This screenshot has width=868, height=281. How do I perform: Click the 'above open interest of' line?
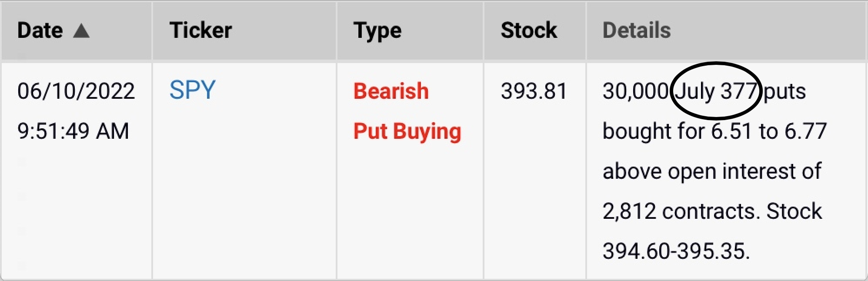click(712, 171)
